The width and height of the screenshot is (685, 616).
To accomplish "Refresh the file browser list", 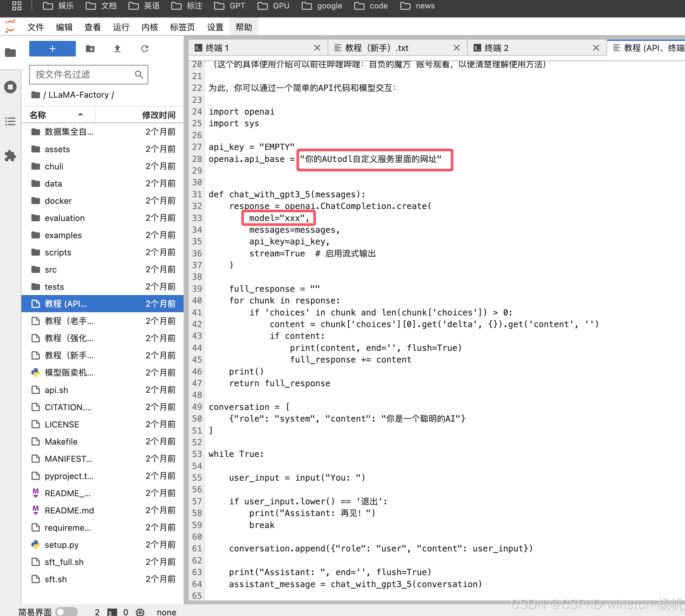I will point(144,49).
